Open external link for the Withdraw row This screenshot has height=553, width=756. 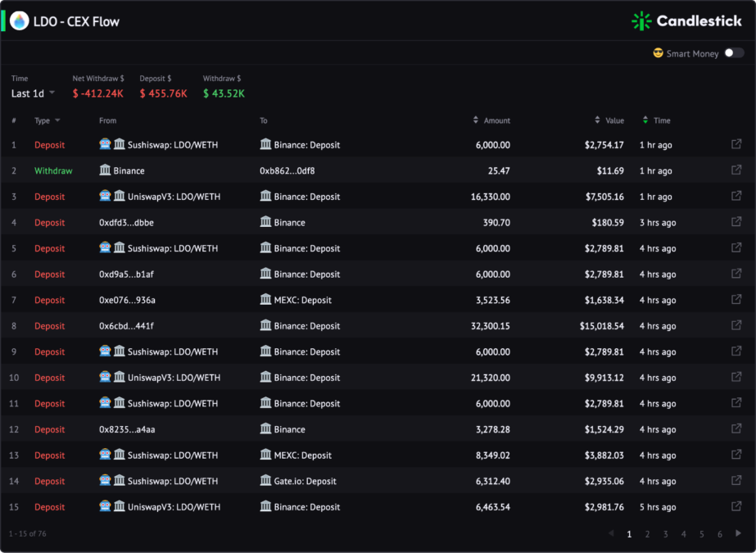736,170
